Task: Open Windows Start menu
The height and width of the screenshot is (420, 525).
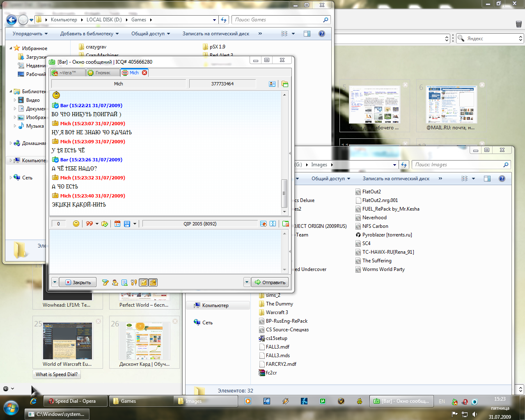Action: pos(11,408)
